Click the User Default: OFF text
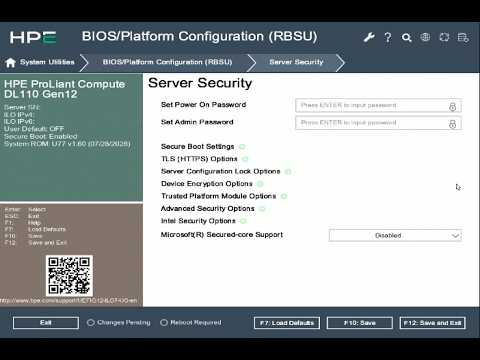Screen dimensions: 480x360 (34, 129)
